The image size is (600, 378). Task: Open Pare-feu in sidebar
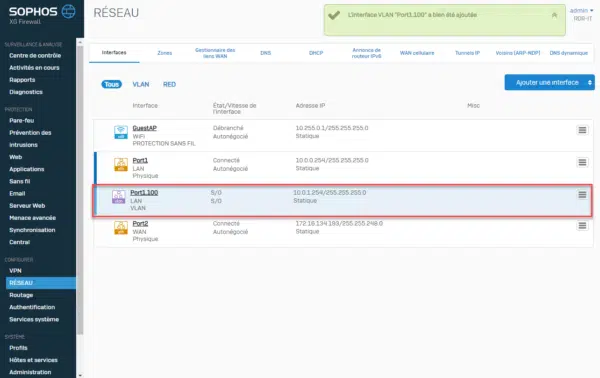pyautogui.click(x=22, y=121)
